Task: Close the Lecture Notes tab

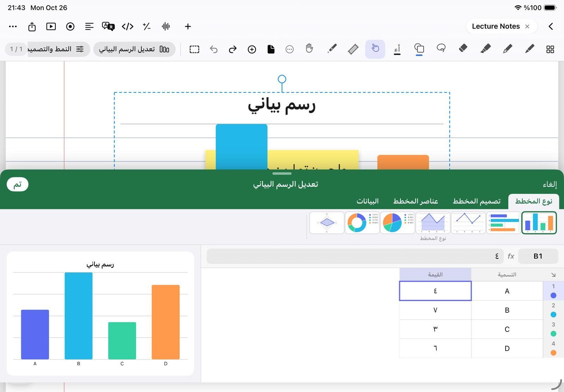Action: [x=527, y=26]
